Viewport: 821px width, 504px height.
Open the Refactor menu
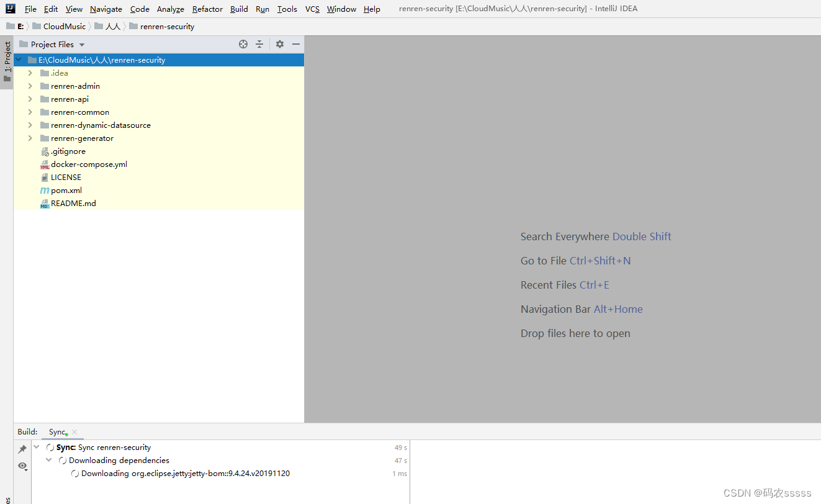click(207, 9)
